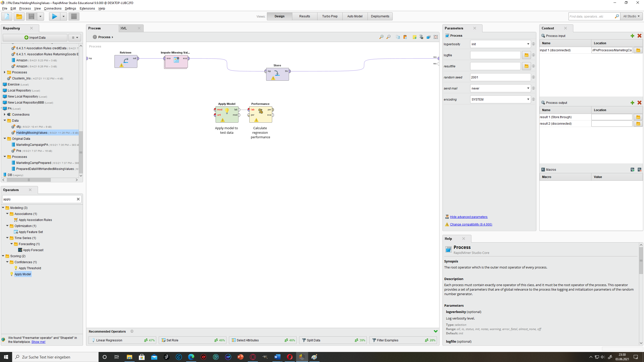Clear the operators search field
This screenshot has width=644, height=362.
click(78, 199)
